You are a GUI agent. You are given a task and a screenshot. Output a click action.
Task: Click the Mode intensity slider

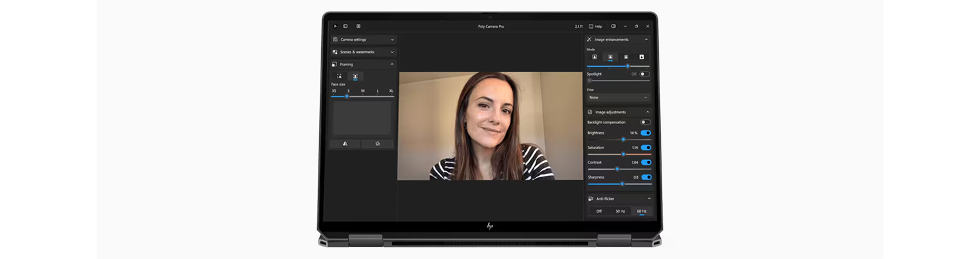[x=619, y=66]
